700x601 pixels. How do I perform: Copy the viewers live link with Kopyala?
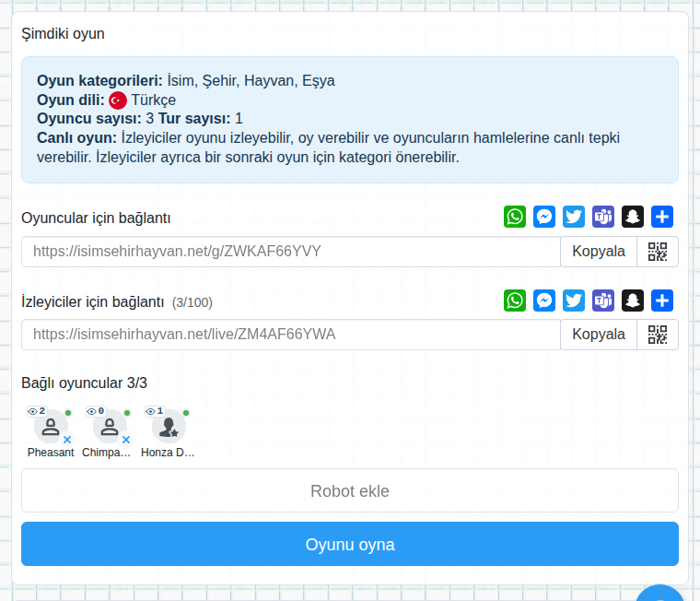point(599,335)
